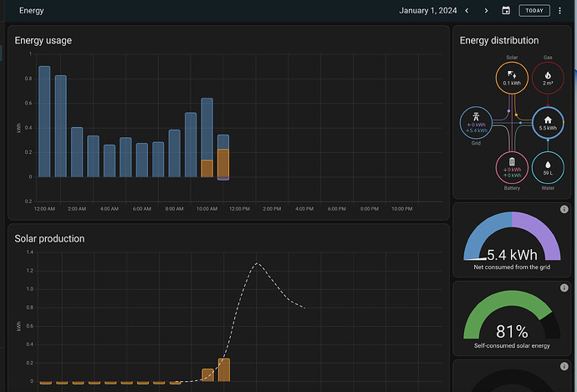The image size is (577, 392).
Task: Click the 10:00 AM solar production bar
Action: click(x=207, y=375)
